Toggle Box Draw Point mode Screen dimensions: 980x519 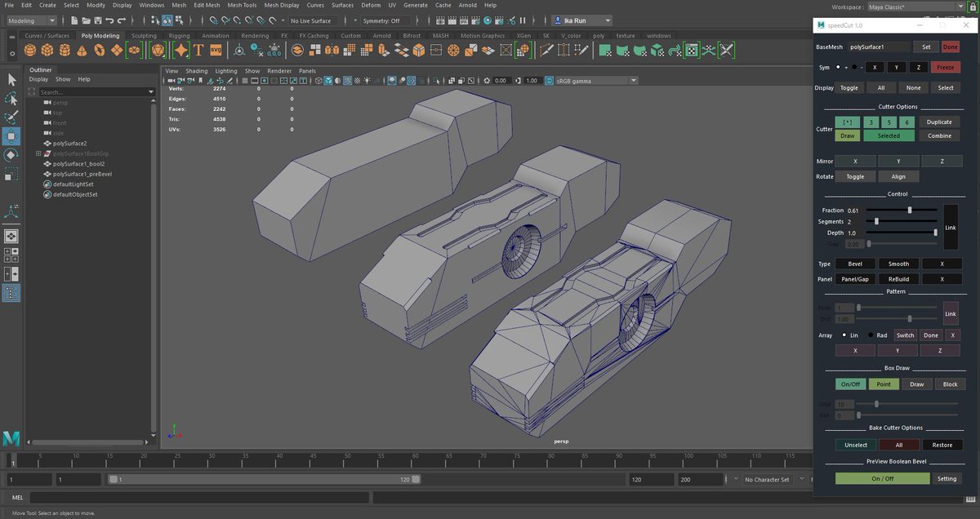[x=884, y=384]
